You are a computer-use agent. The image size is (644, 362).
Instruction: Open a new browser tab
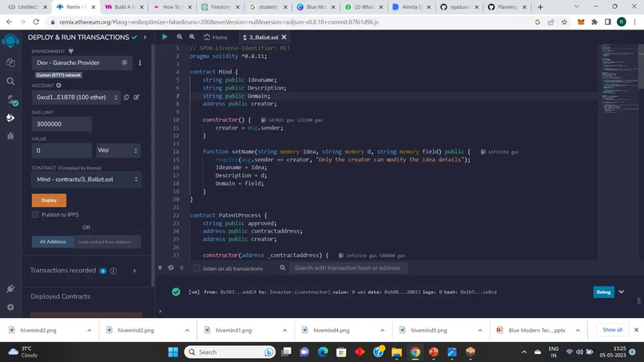coord(540,7)
